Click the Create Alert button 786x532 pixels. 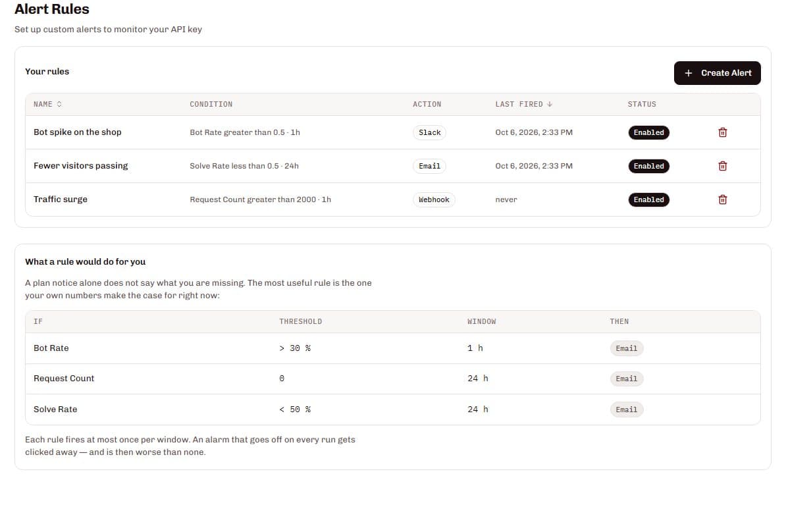(x=717, y=73)
